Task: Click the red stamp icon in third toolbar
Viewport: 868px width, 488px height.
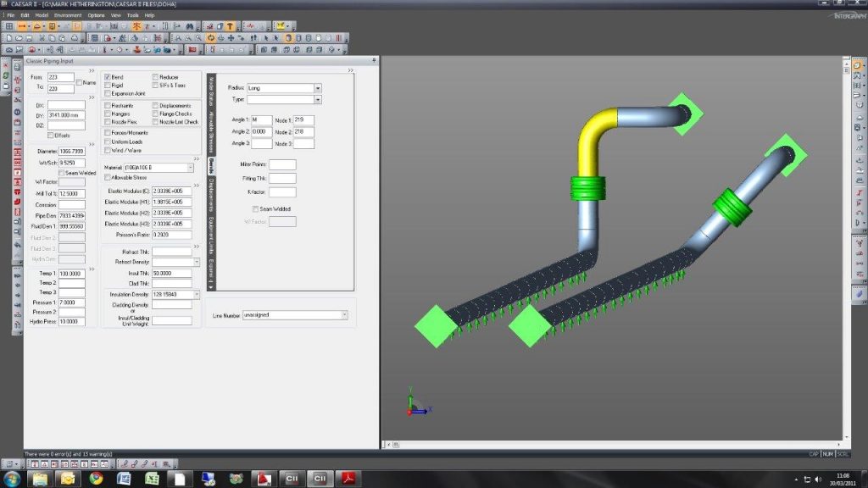Action: (136, 50)
